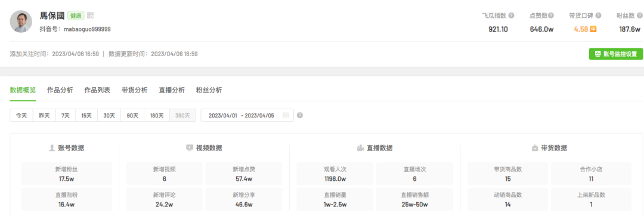Click the green 健康 status tag
Screen dimensions: 644x216
[x=76, y=16]
